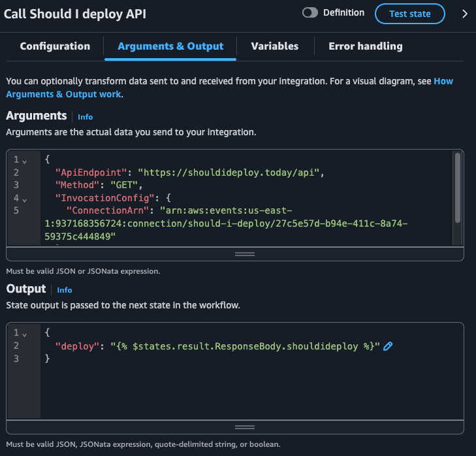476x456 pixels.
Task: Toggle the Definition switch
Action: pos(309,13)
